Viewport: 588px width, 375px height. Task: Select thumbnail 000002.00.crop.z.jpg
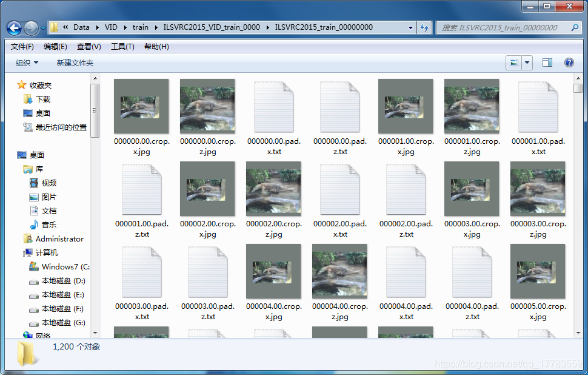coord(273,189)
